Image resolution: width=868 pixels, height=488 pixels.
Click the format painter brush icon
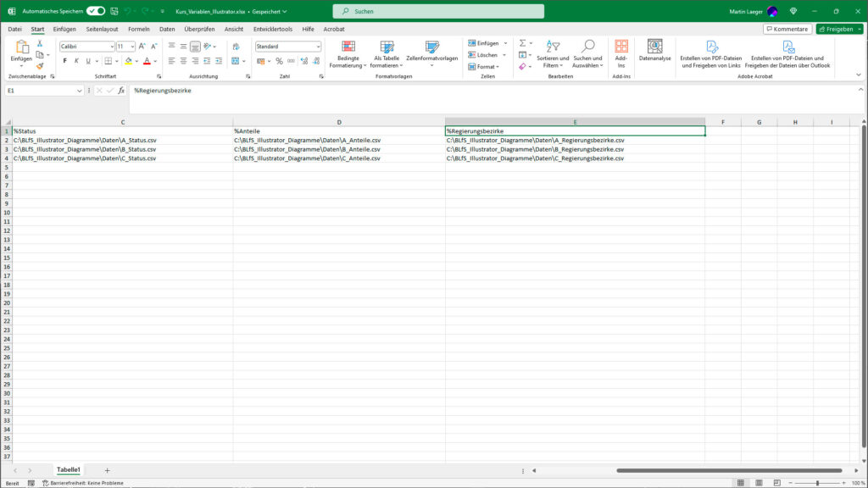pyautogui.click(x=39, y=66)
